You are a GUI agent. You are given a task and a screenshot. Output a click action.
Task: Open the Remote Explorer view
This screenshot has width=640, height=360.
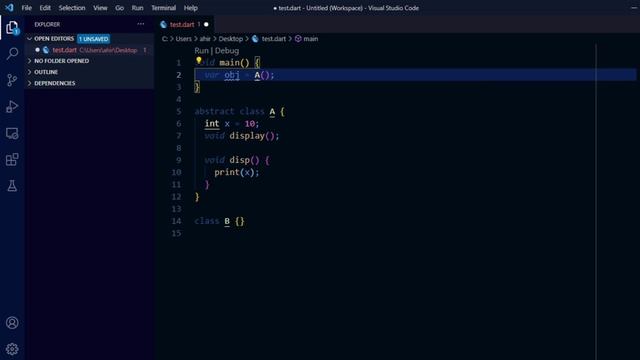12,133
